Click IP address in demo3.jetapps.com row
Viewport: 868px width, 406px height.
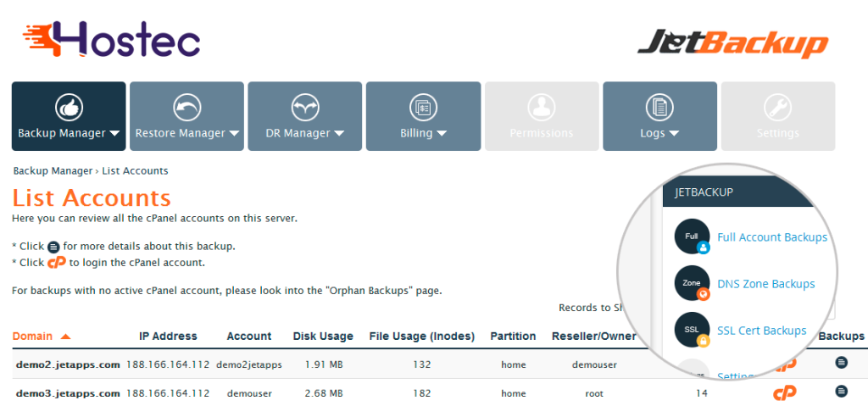pyautogui.click(x=168, y=394)
